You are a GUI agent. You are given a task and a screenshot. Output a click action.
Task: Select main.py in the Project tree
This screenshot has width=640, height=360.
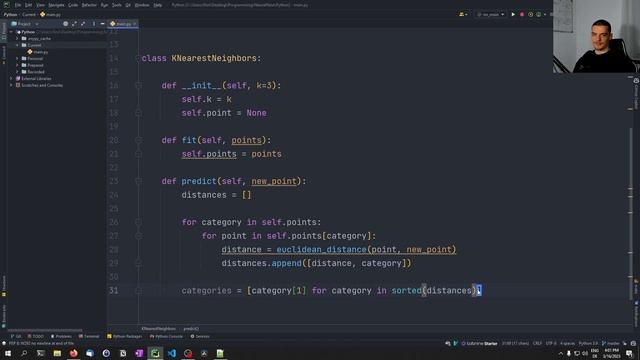(x=38, y=52)
